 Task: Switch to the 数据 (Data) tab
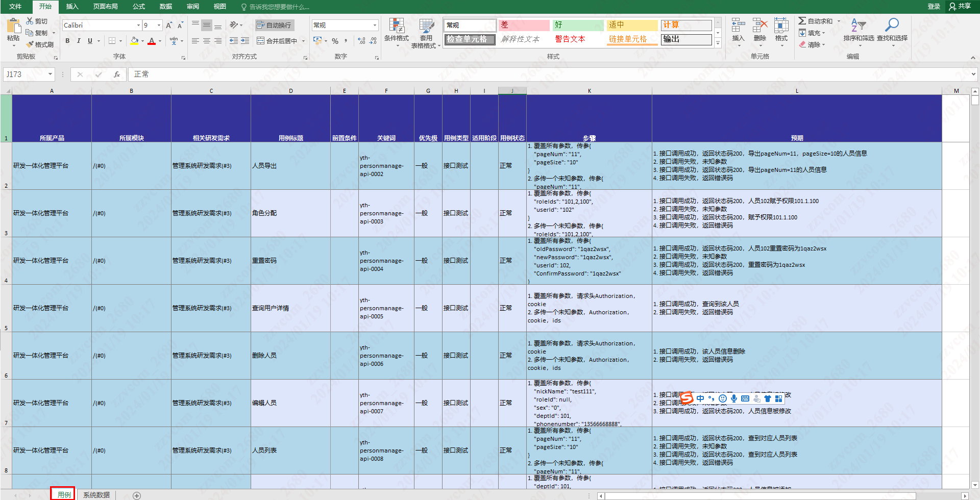click(x=165, y=7)
